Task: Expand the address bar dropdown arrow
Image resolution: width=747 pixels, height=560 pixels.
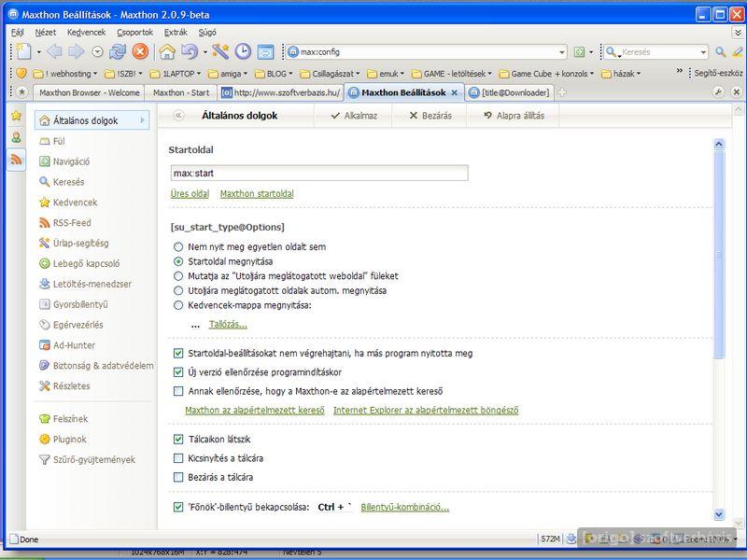Action: click(x=562, y=52)
